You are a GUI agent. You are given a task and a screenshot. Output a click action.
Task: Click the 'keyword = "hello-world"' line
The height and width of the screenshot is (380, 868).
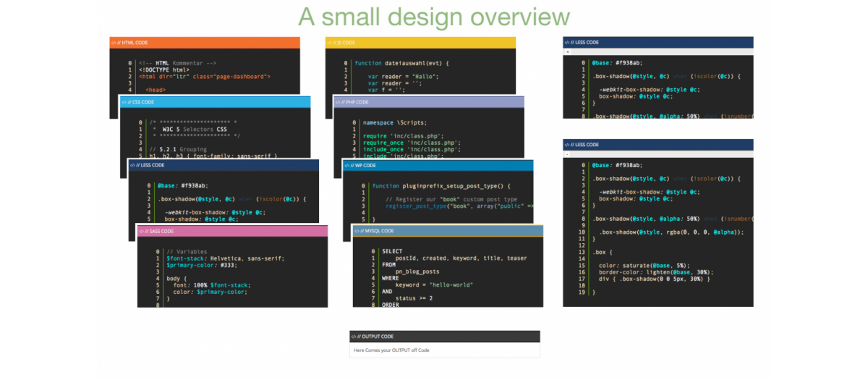pos(434,284)
